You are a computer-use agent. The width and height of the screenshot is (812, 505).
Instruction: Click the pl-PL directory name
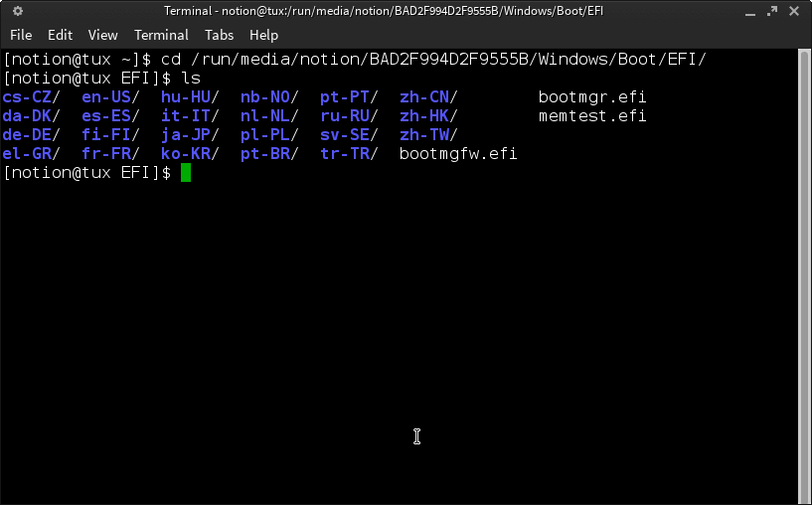pyautogui.click(x=265, y=134)
